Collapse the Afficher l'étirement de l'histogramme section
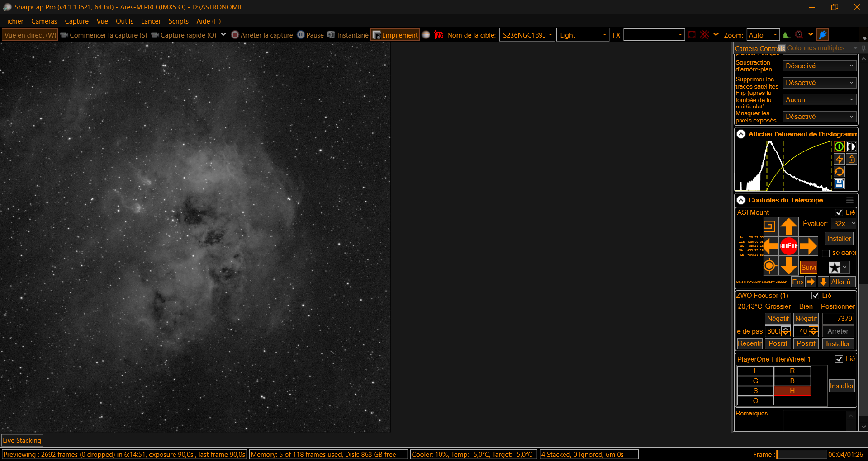Image resolution: width=868 pixels, height=461 pixels. coord(741,134)
